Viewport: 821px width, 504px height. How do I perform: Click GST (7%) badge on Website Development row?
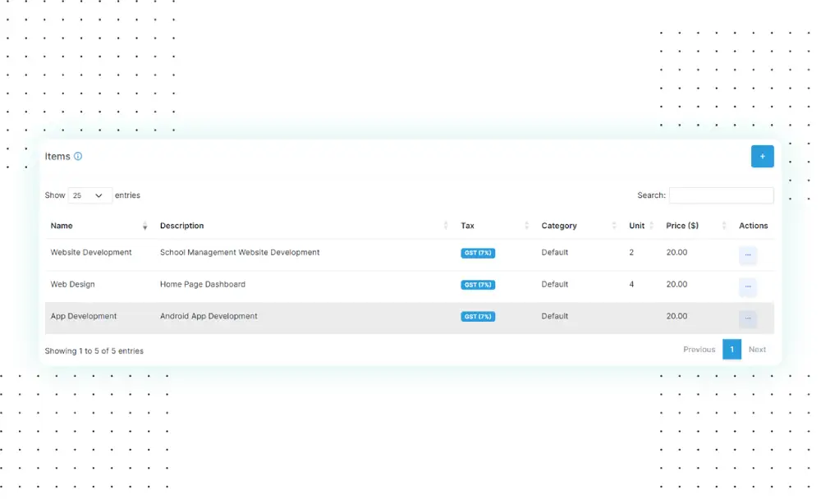(478, 253)
